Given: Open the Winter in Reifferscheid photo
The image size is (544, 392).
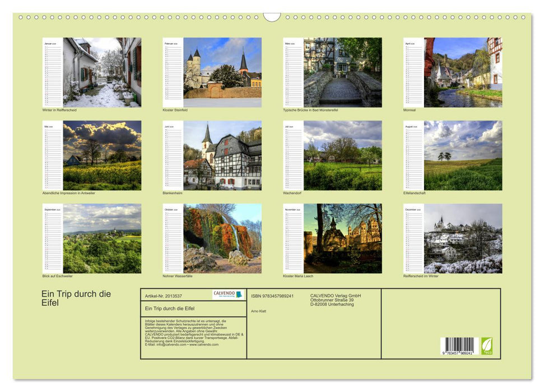Looking at the screenshot, I should tap(101, 72).
